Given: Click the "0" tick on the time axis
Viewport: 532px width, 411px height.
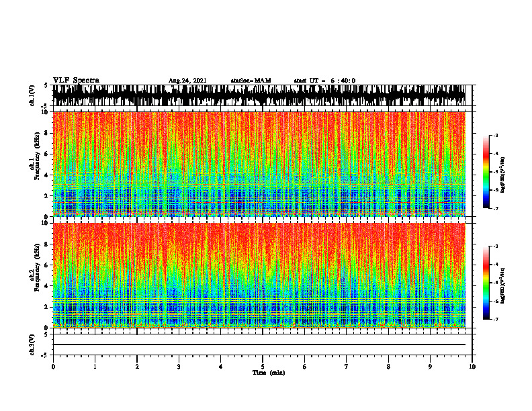Looking at the screenshot, I should click(x=53, y=367).
